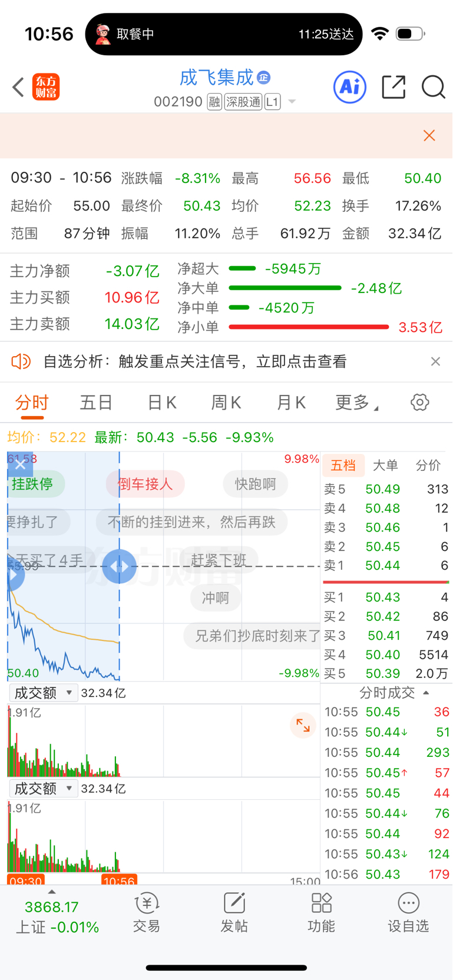Tap the L1 level badge

(272, 102)
